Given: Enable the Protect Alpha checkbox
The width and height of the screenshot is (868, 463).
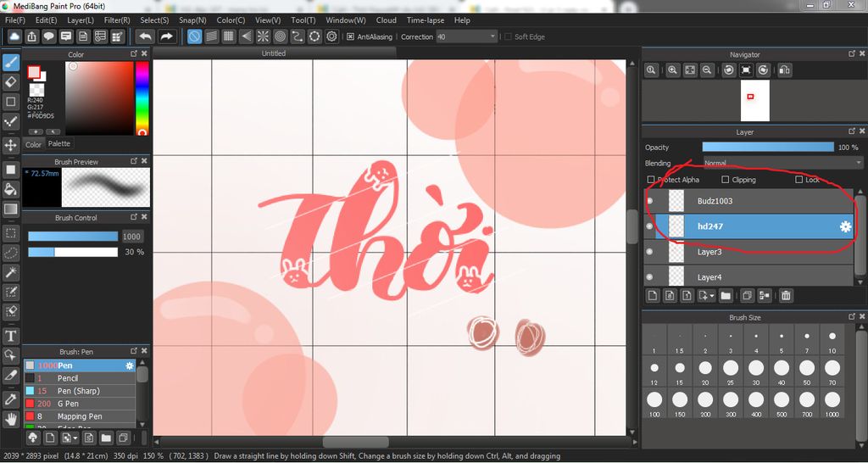Looking at the screenshot, I should pyautogui.click(x=651, y=180).
